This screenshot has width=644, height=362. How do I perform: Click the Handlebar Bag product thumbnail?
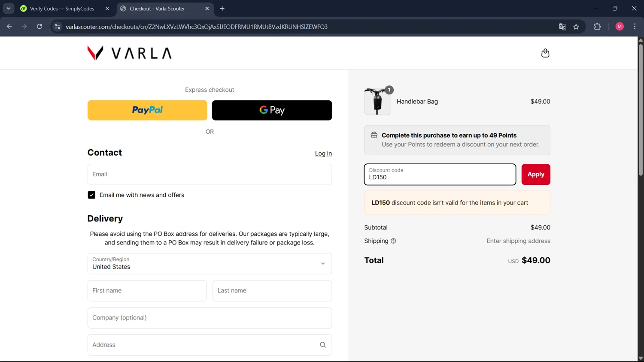(378, 102)
